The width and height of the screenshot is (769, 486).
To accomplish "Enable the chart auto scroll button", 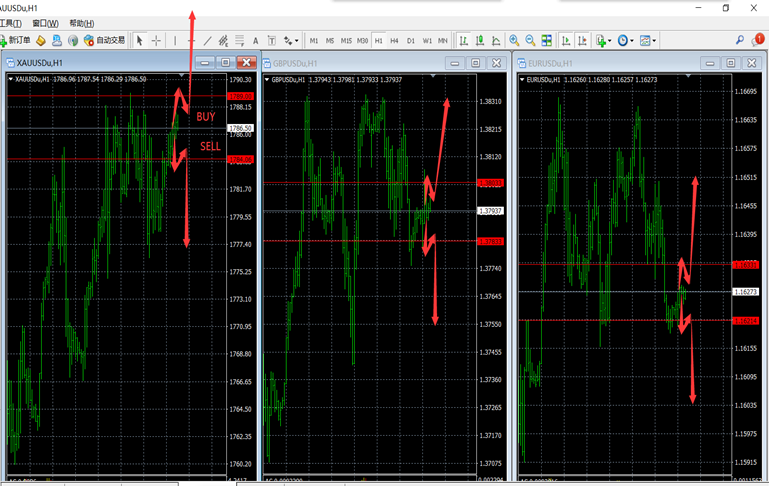I will pos(566,41).
